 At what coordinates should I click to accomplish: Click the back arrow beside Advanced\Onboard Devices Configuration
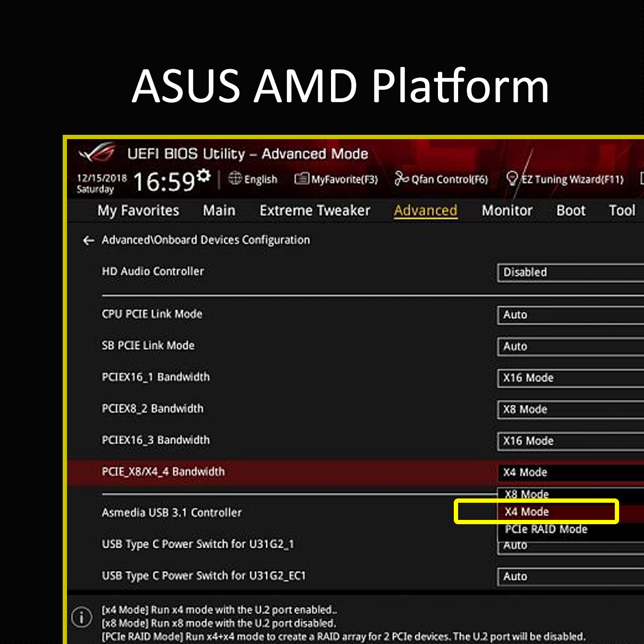pyautogui.click(x=88, y=240)
